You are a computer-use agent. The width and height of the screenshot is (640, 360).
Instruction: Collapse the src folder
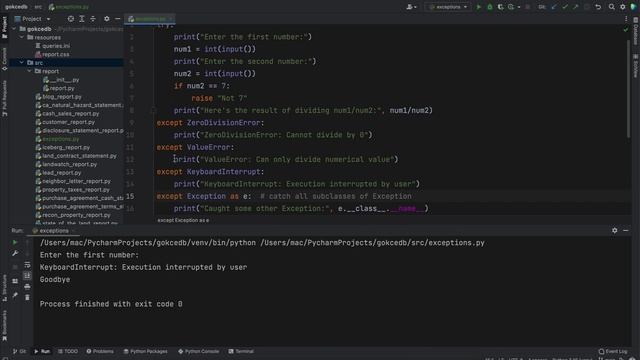pos(22,62)
